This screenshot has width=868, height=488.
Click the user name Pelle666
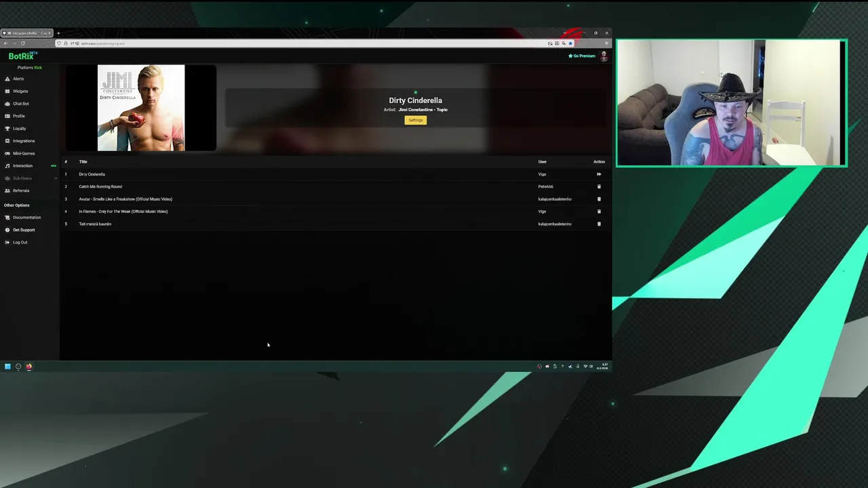coord(545,186)
